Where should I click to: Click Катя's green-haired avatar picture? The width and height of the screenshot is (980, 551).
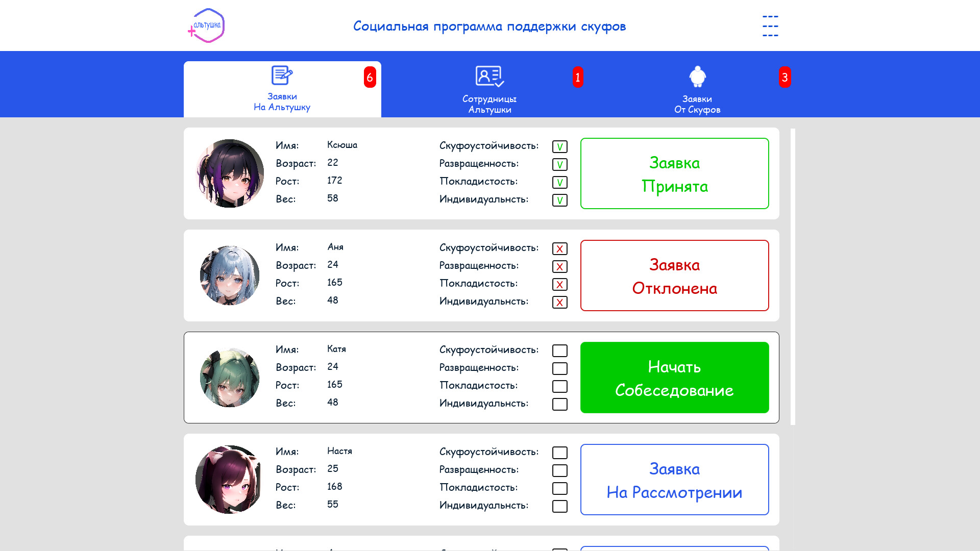click(x=230, y=378)
